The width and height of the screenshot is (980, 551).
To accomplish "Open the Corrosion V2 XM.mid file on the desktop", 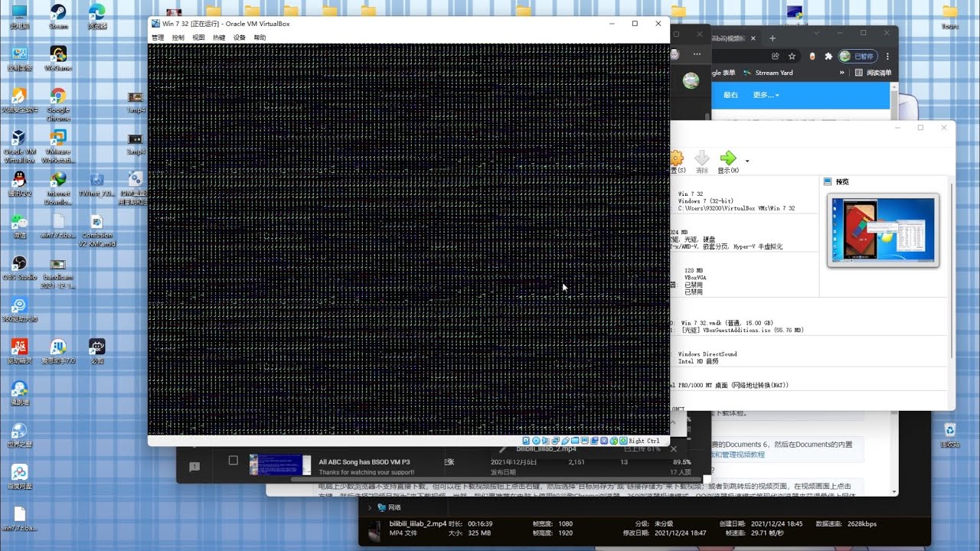I will tap(97, 230).
